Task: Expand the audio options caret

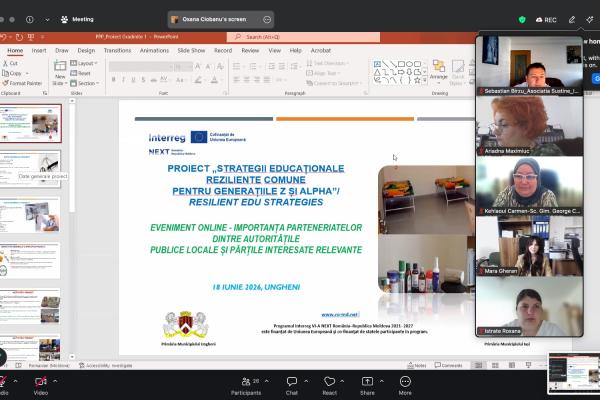Action: coord(15,381)
